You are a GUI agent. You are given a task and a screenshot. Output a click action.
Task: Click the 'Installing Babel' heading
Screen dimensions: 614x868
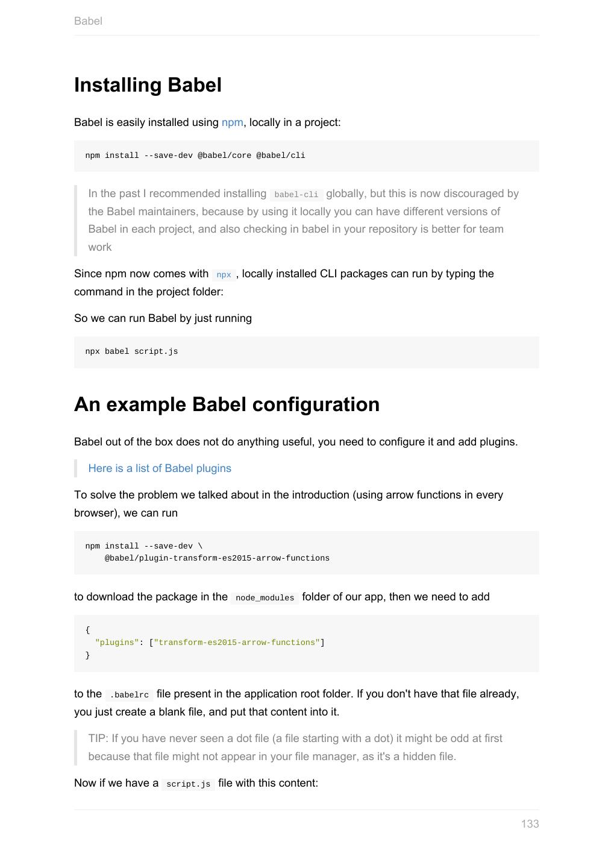point(148,85)
